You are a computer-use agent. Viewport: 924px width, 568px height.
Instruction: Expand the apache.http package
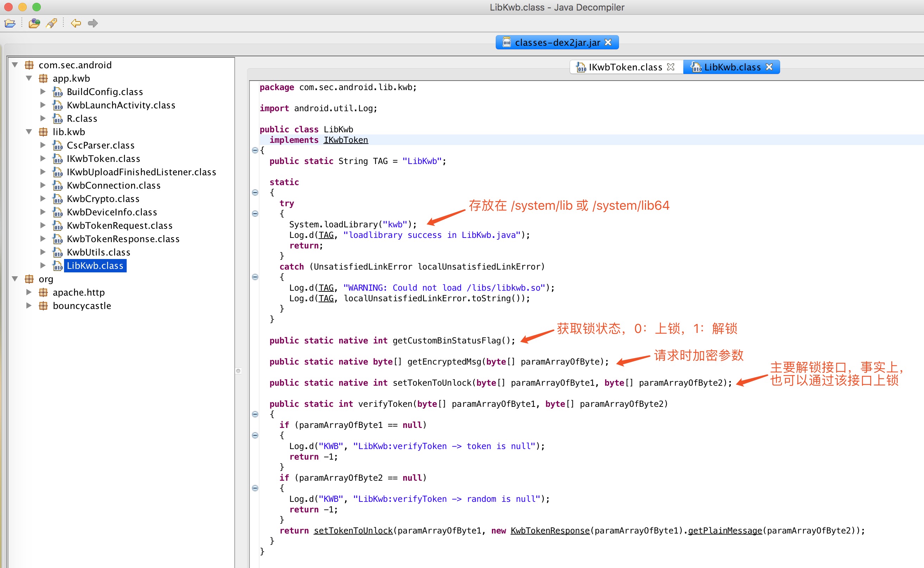coord(29,292)
